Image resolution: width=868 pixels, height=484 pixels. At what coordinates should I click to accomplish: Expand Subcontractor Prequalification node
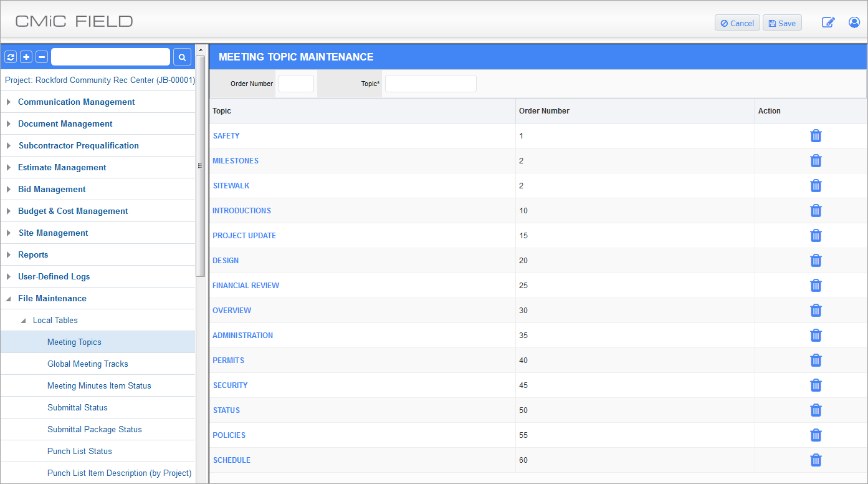[x=9, y=145]
